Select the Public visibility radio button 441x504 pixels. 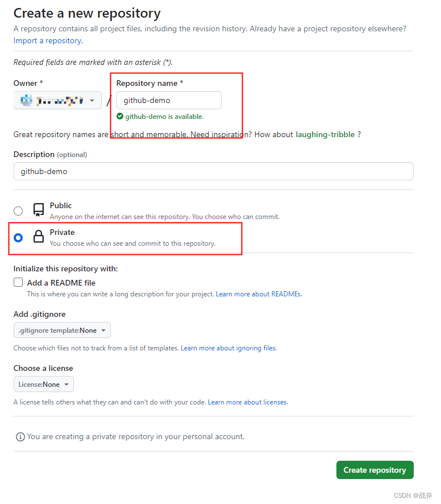tap(18, 211)
